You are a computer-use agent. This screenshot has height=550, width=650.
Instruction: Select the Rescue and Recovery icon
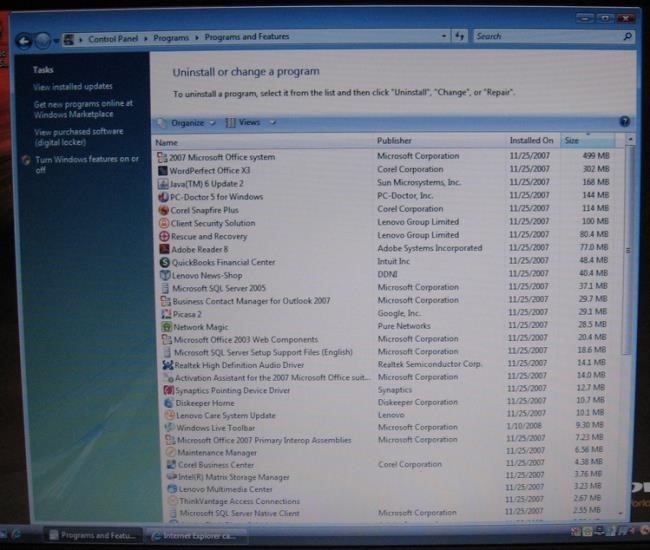[x=164, y=236]
